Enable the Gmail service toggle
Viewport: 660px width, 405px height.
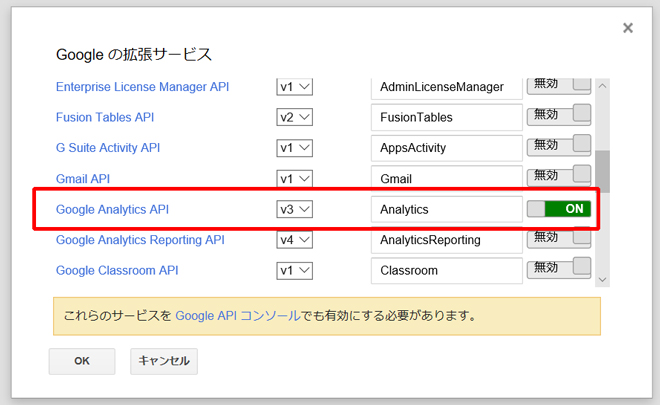pyautogui.click(x=559, y=176)
